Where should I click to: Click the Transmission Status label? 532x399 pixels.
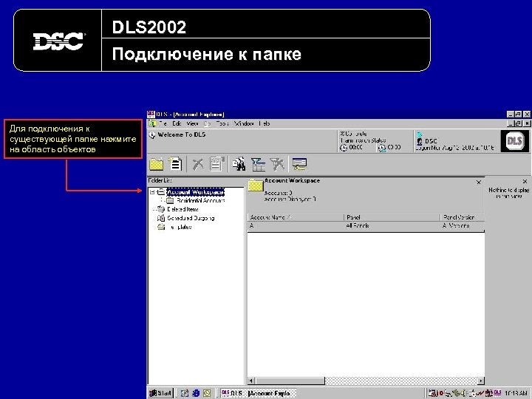[x=363, y=140]
